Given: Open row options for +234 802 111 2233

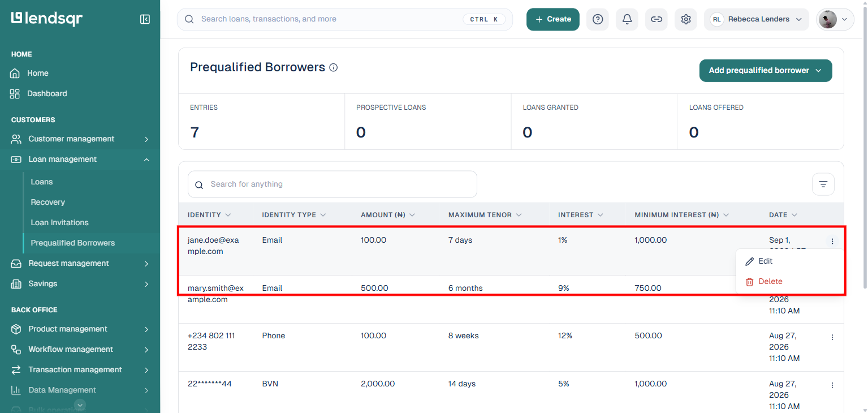Looking at the screenshot, I should coord(832,337).
